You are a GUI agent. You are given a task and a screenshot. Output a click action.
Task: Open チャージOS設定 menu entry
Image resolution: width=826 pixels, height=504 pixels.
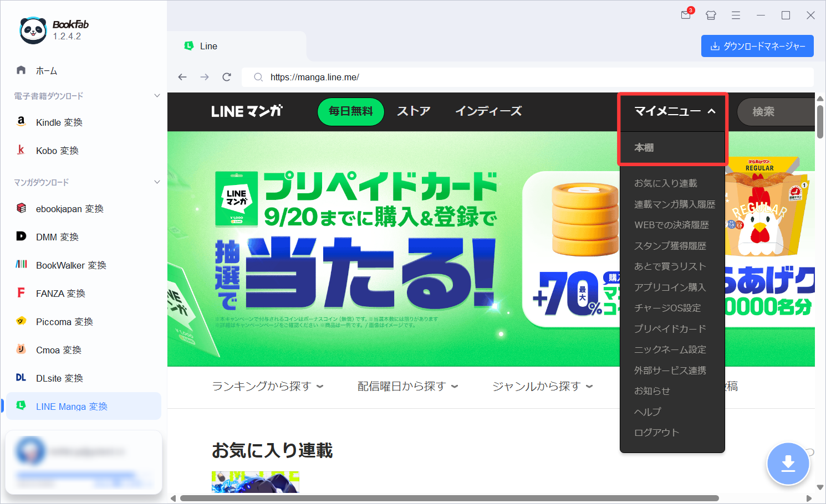(x=667, y=308)
